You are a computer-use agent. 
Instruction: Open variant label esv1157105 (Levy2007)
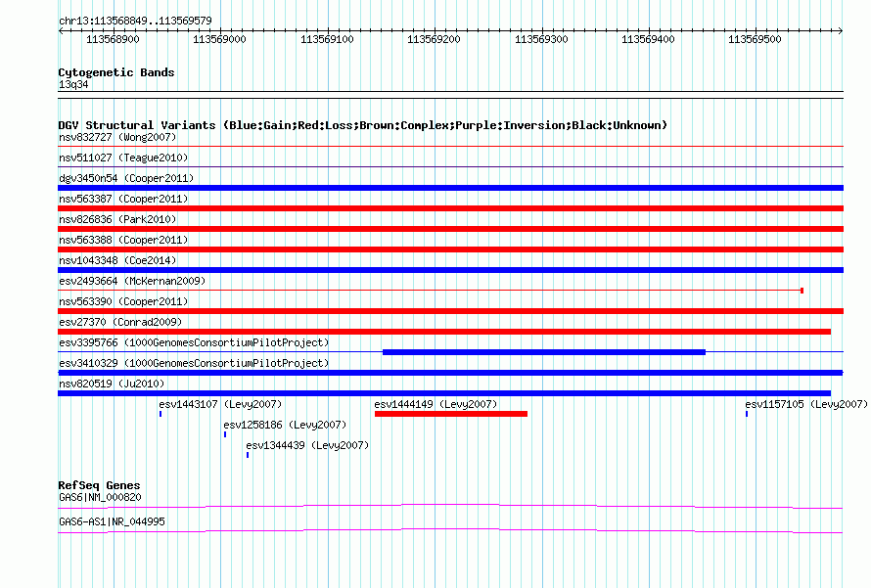806,404
